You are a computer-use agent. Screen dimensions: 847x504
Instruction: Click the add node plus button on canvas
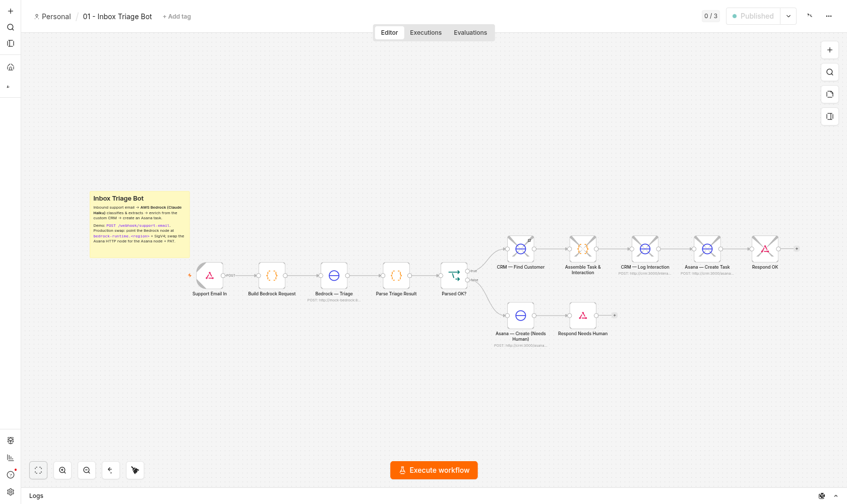pyautogui.click(x=830, y=50)
